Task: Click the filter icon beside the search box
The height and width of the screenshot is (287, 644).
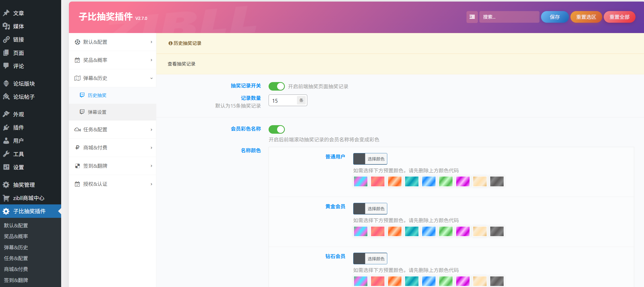Action: 472,17
